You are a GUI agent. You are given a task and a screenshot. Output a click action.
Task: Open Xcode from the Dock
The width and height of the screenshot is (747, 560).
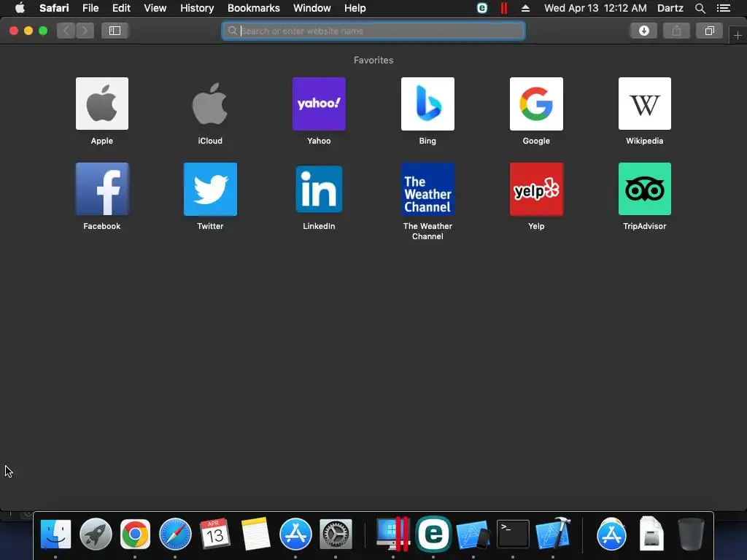(553, 534)
